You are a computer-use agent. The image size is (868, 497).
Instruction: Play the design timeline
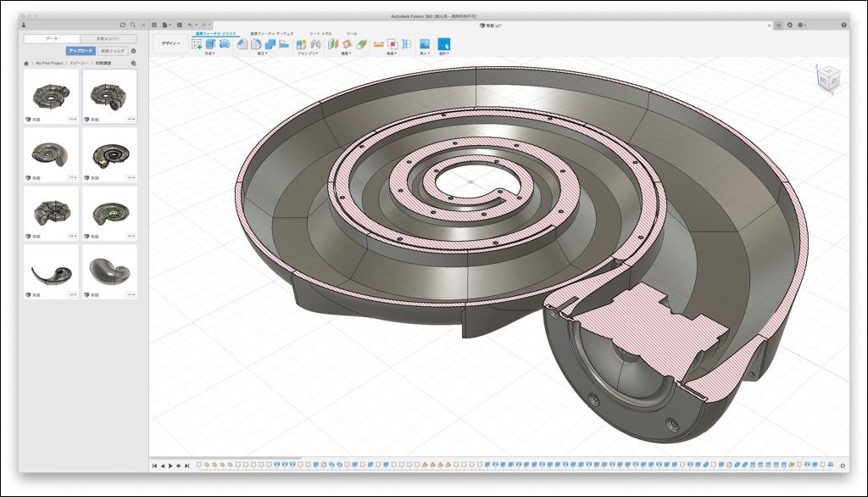click(170, 466)
